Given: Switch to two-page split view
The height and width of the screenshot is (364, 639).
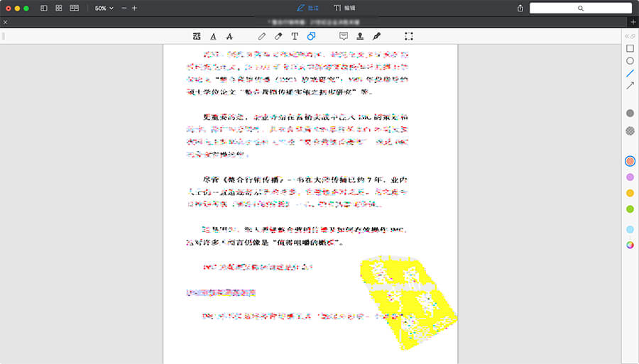Looking at the screenshot, I should pyautogui.click(x=74, y=8).
